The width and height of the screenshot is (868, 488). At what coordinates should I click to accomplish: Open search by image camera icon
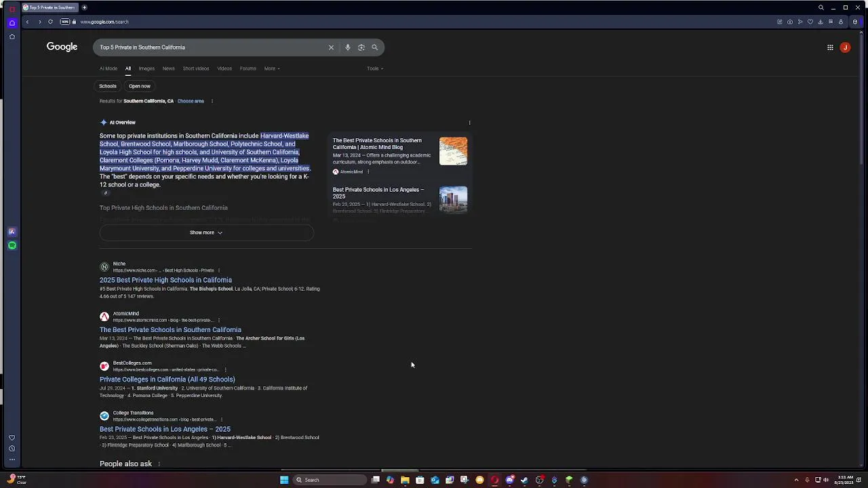[x=361, y=47]
